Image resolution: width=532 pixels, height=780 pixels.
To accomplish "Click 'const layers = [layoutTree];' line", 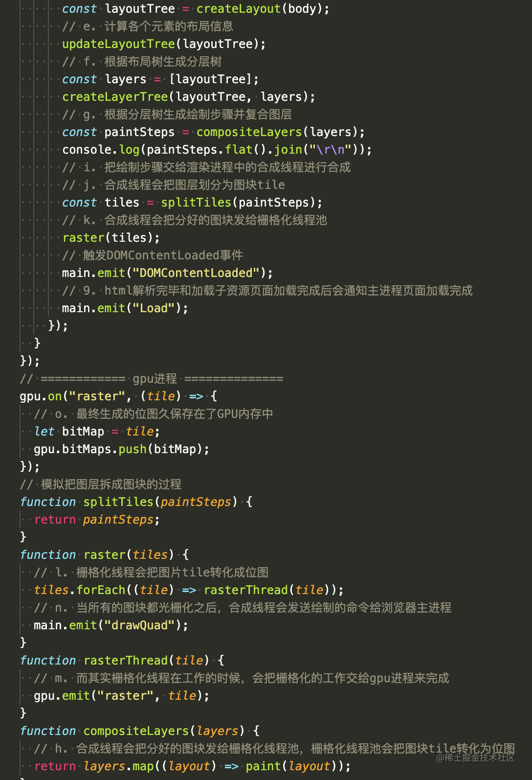I will tap(160, 79).
